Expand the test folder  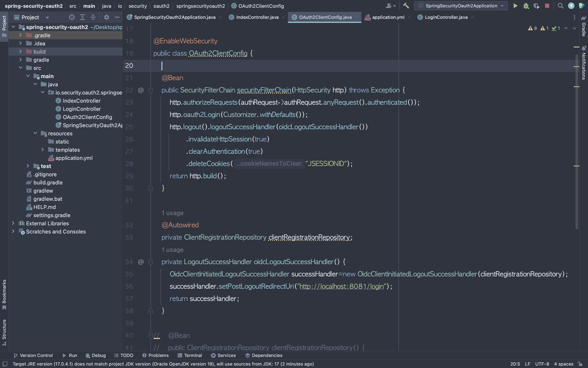pos(28,166)
